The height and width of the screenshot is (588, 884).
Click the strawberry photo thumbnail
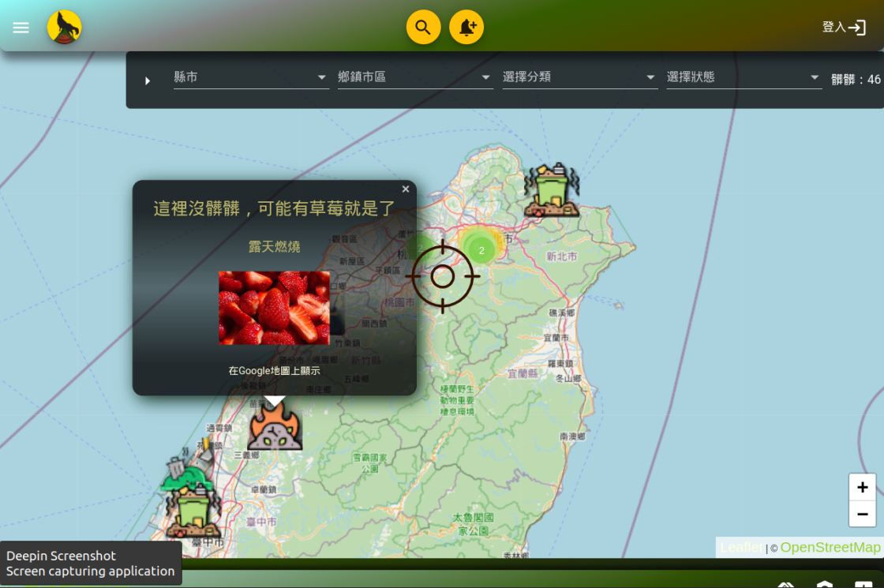274,308
